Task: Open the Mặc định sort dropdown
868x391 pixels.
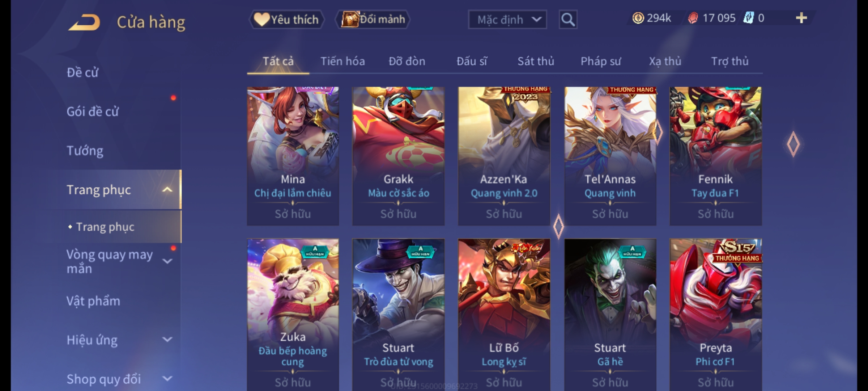Action: tap(507, 20)
